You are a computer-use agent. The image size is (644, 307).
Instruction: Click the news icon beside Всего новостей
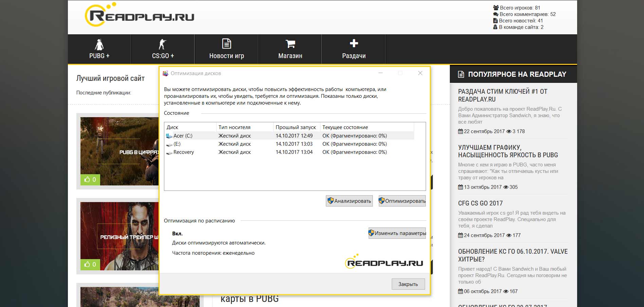tap(495, 21)
